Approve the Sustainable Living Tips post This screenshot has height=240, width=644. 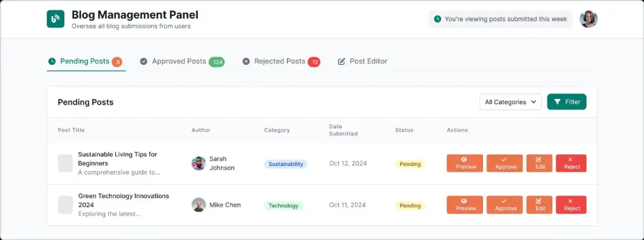(505, 163)
